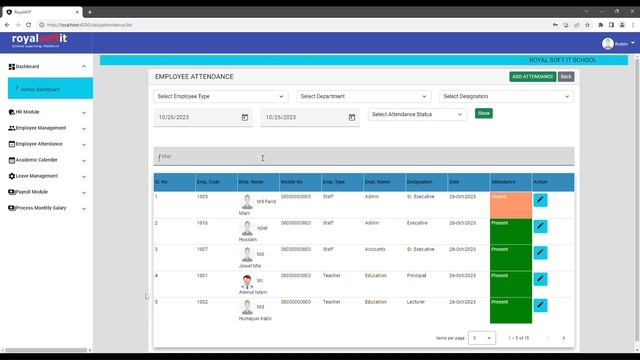The height and width of the screenshot is (360, 640).
Task: Edit attendance for Md Humayun Kabir
Action: (540, 305)
